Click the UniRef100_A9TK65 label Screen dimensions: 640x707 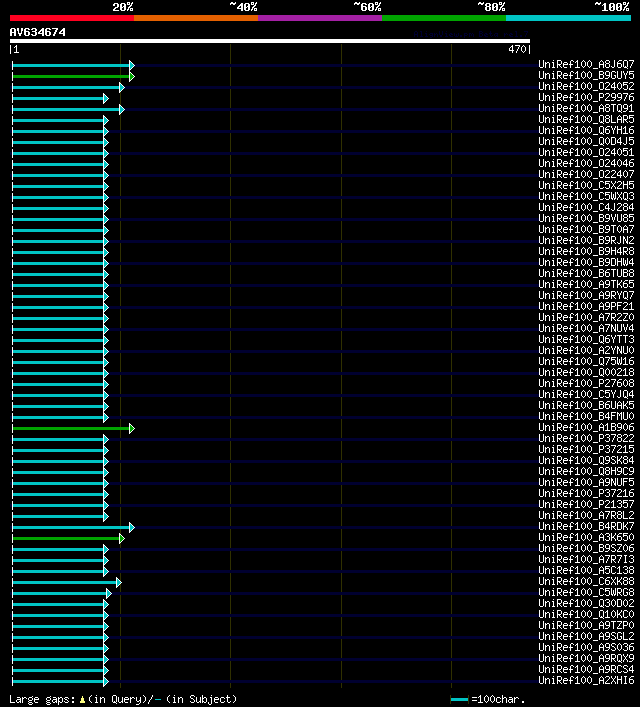tap(586, 284)
